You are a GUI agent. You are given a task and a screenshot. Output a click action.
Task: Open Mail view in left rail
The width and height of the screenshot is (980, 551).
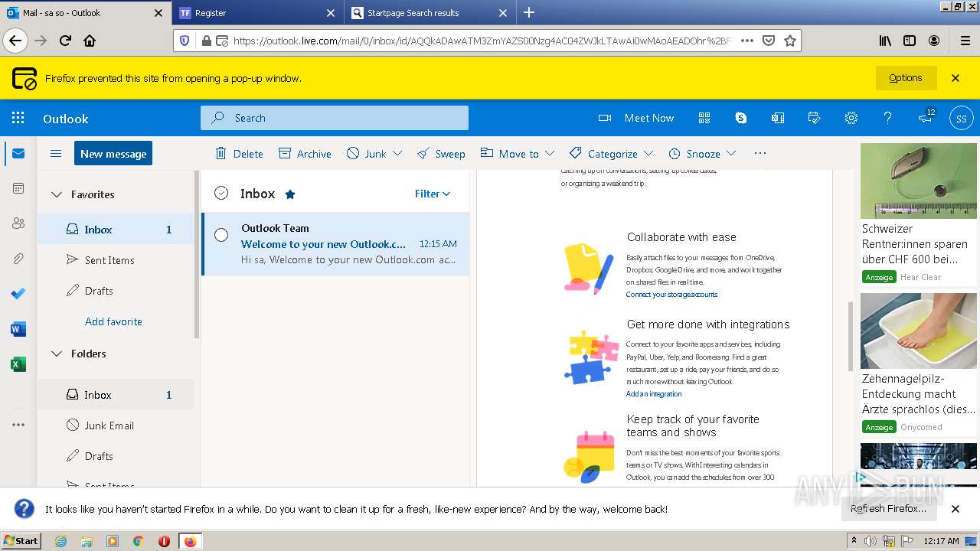18,153
